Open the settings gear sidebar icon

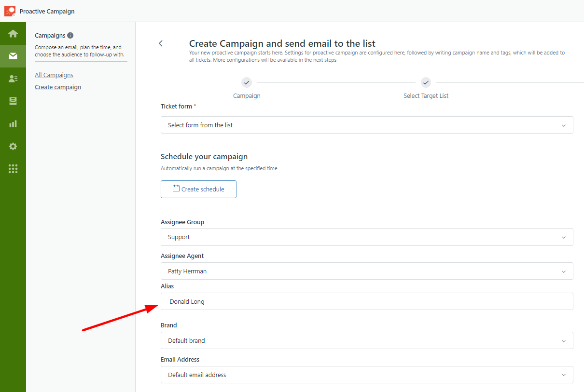pyautogui.click(x=13, y=146)
